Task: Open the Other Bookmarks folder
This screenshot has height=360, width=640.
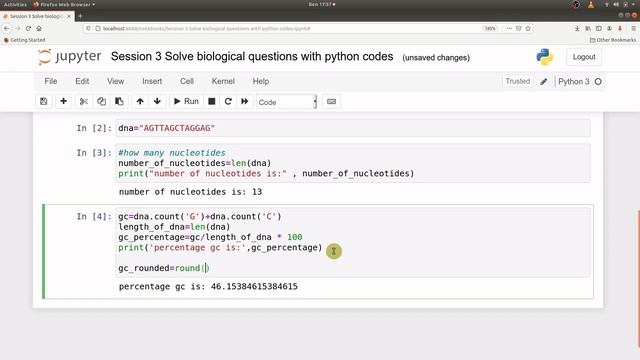Action: [613, 40]
